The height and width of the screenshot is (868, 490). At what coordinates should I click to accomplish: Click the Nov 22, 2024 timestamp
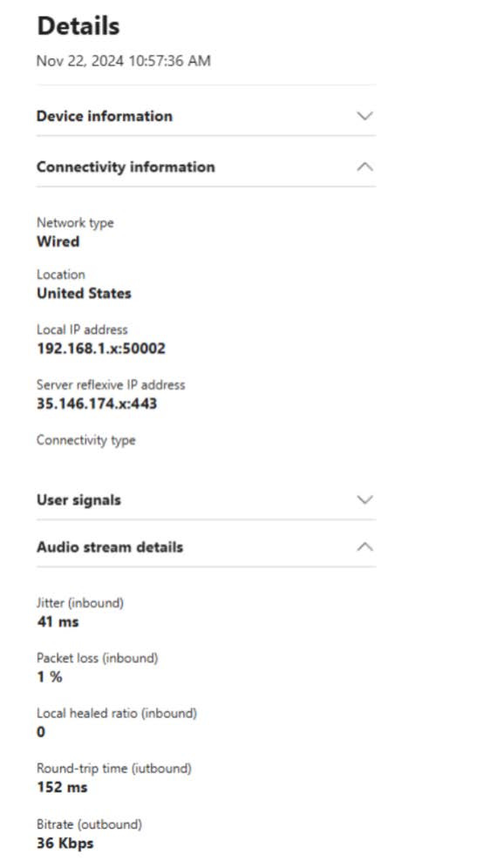tap(124, 61)
